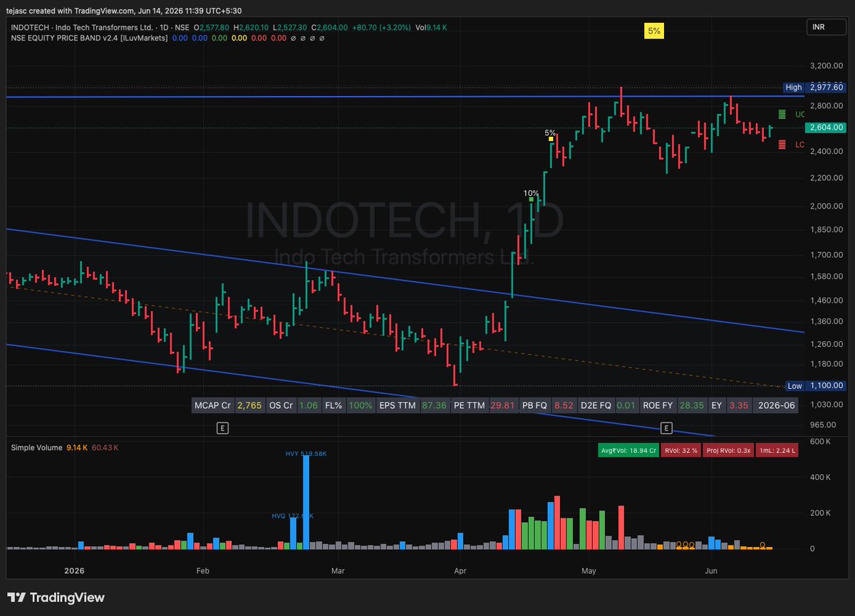855x616 pixels.
Task: Click the Proj RVol: 0.3x badge
Action: click(729, 450)
